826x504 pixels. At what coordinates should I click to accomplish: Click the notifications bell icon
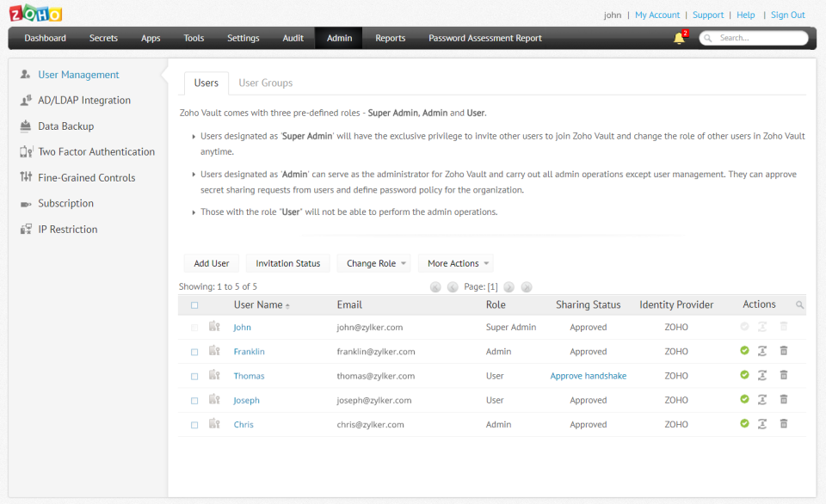pyautogui.click(x=678, y=38)
